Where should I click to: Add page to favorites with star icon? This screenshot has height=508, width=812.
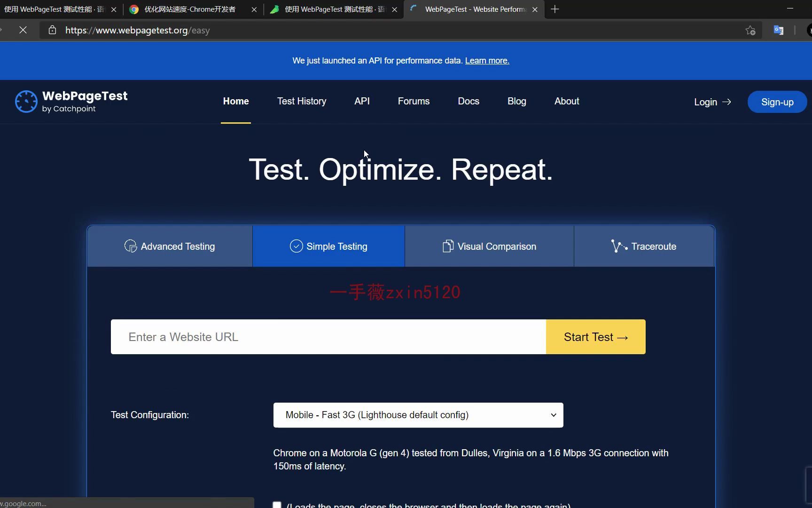tap(750, 31)
